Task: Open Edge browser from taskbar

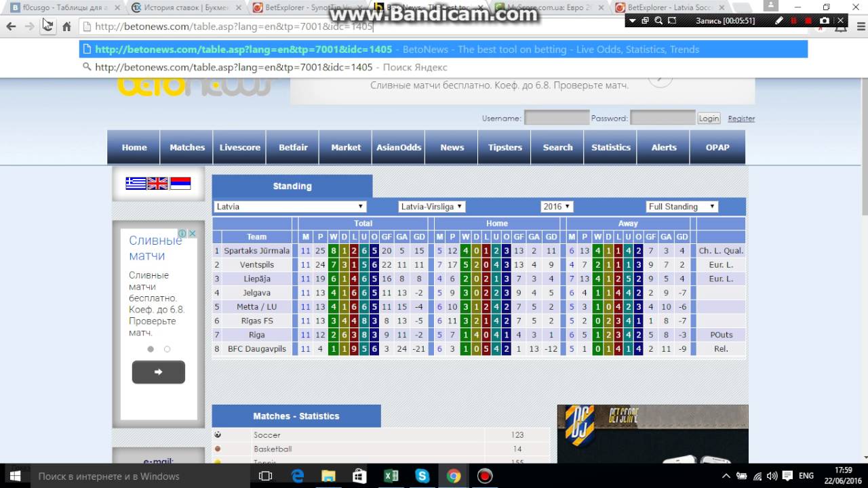Action: pos(297,476)
